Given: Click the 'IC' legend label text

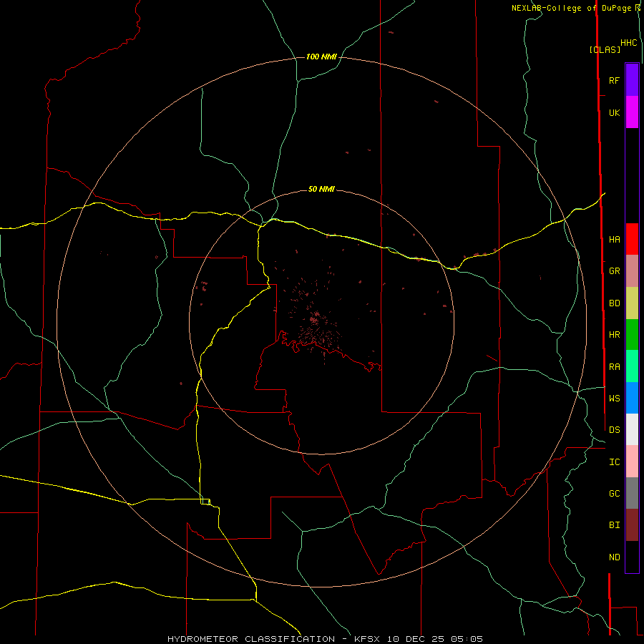Looking at the screenshot, I should pos(614,462).
